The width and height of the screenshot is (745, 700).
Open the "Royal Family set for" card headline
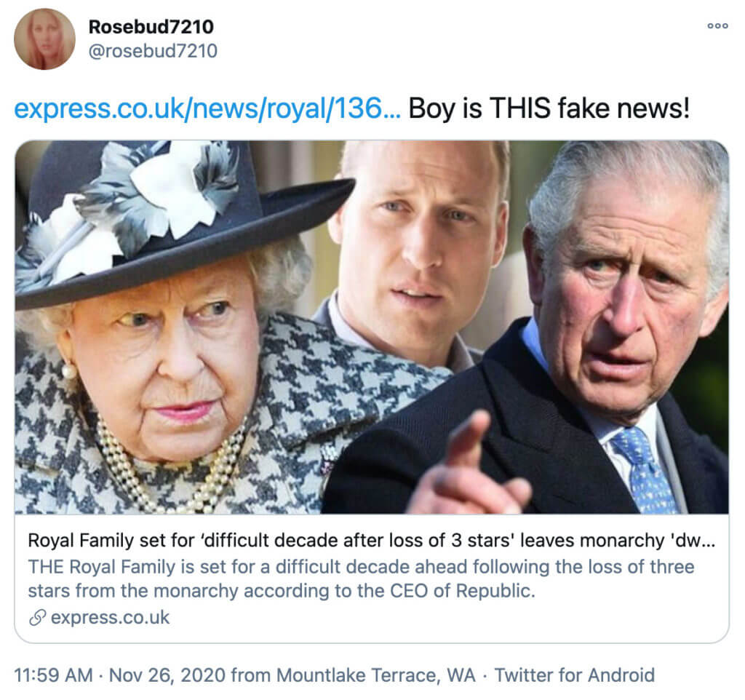click(x=370, y=542)
